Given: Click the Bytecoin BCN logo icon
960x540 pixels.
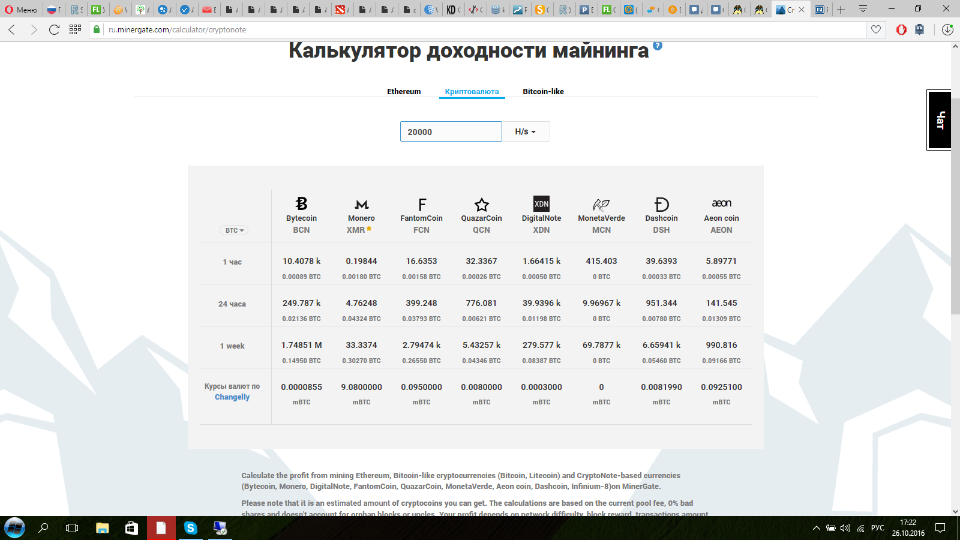Looking at the screenshot, I should (x=301, y=203).
